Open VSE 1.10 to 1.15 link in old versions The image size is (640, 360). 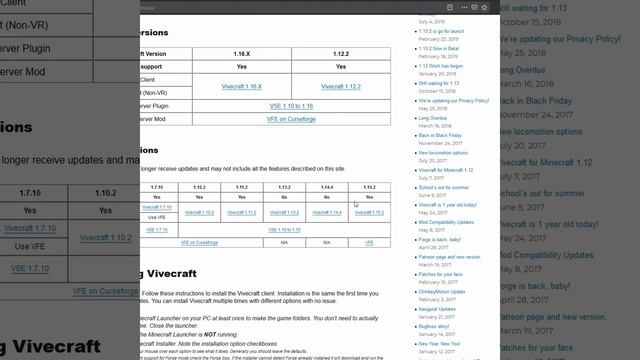[x=284, y=230]
